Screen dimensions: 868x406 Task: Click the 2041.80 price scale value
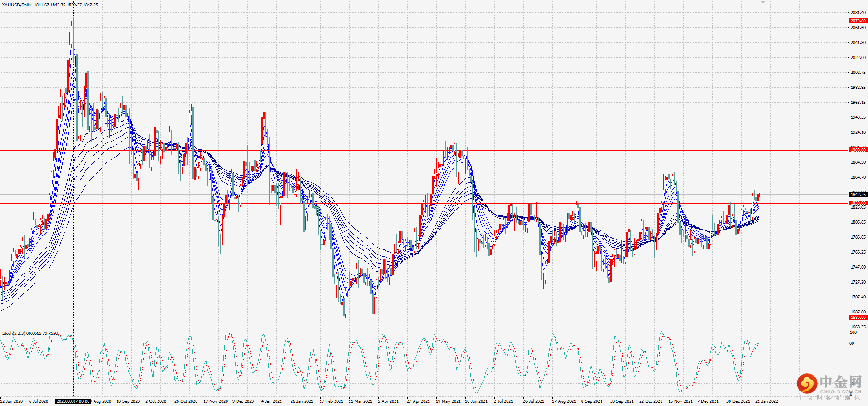coord(858,43)
